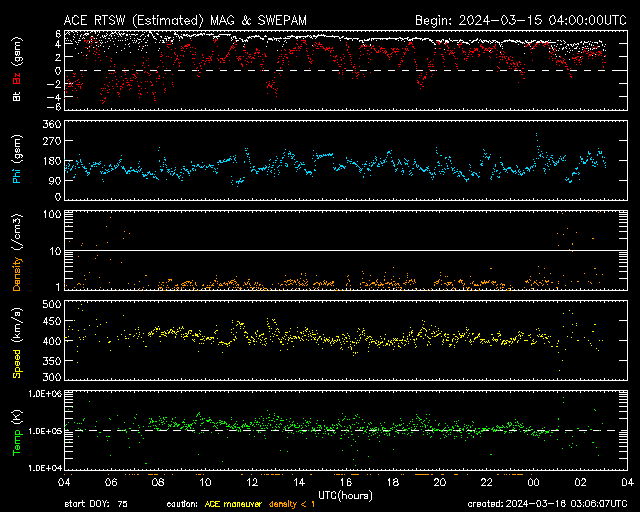Screen dimensions: 640x512
Task: Click the Begin 2024-03-15 timestamp
Action: pos(509,20)
